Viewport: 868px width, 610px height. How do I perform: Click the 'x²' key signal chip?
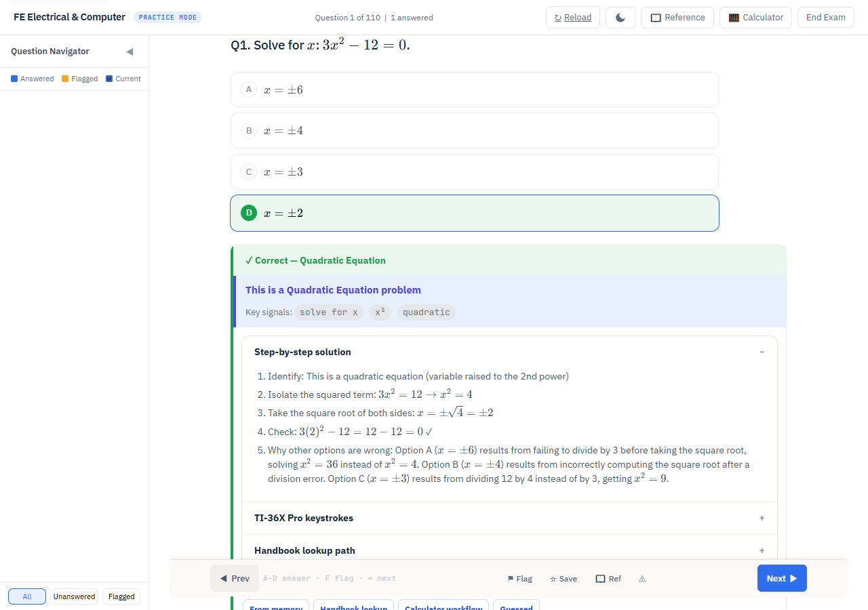[x=380, y=312]
